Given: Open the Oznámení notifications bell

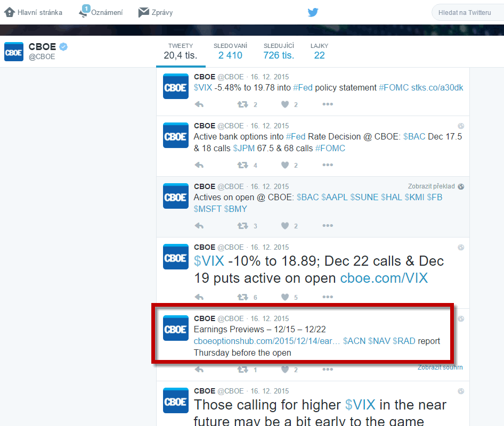Looking at the screenshot, I should tap(101, 12).
